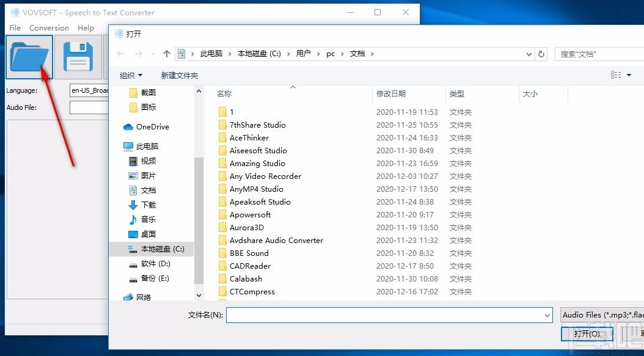The height and width of the screenshot is (356, 644).
Task: Click the 新建文件夹 button
Action: [180, 76]
